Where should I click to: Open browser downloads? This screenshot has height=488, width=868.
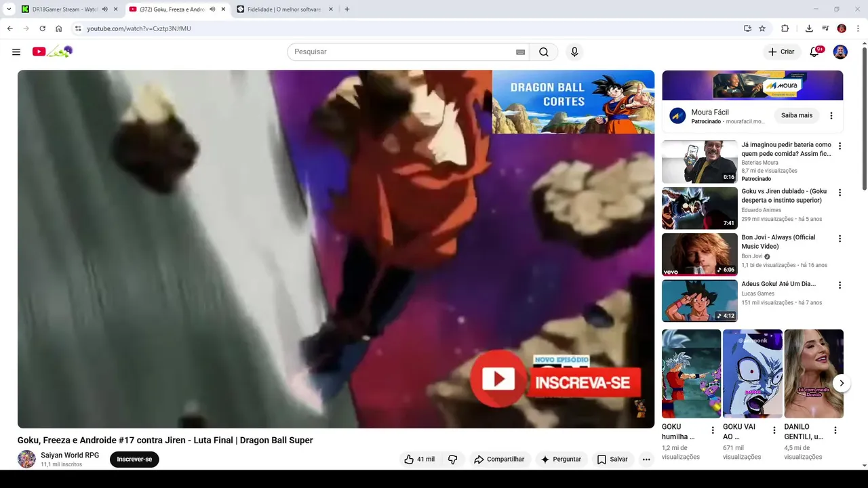(809, 28)
